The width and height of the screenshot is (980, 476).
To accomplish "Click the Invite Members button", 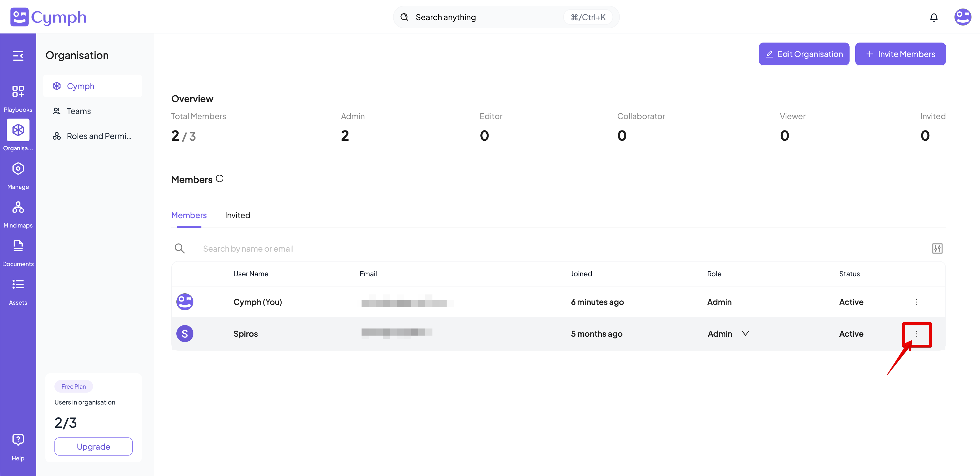I will point(900,54).
